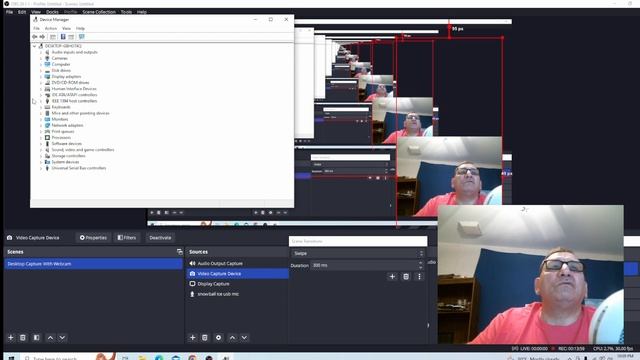640x360 pixels.
Task: Expand Sound, video and game controllers
Action: 41,150
